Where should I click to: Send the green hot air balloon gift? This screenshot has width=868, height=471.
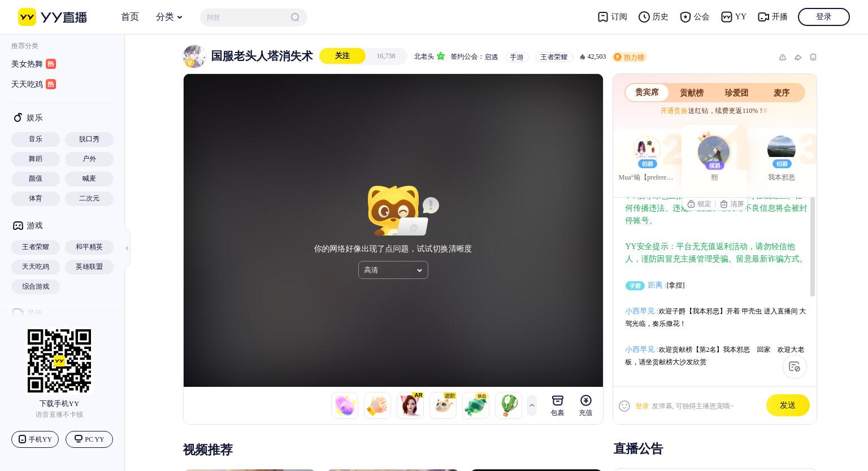[x=509, y=405]
